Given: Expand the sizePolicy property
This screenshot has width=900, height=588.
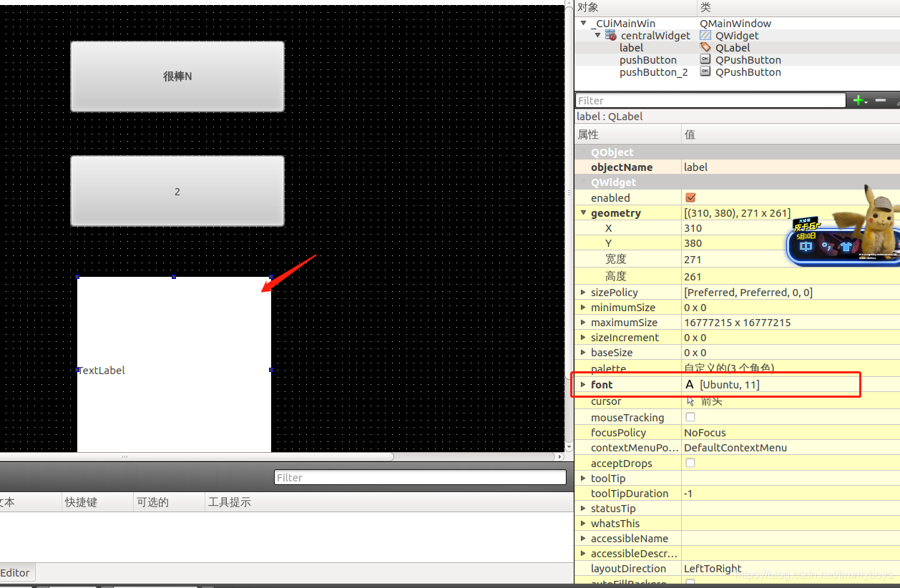Looking at the screenshot, I should click(x=583, y=292).
